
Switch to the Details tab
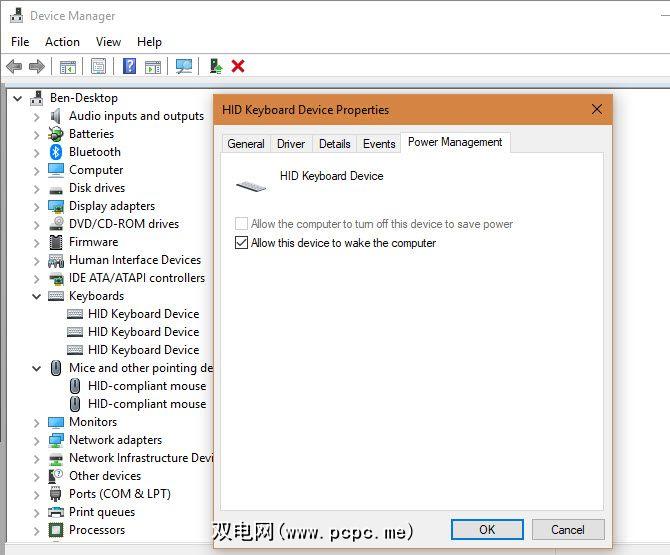coord(335,144)
